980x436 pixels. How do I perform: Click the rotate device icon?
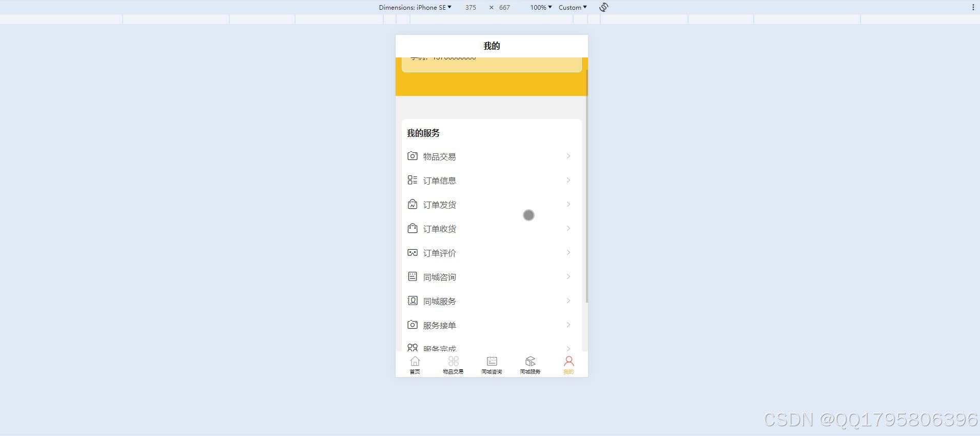click(x=604, y=7)
